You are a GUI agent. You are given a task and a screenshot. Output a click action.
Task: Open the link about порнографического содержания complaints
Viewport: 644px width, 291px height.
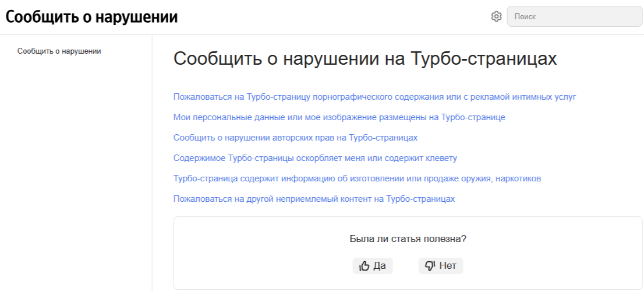[374, 97]
